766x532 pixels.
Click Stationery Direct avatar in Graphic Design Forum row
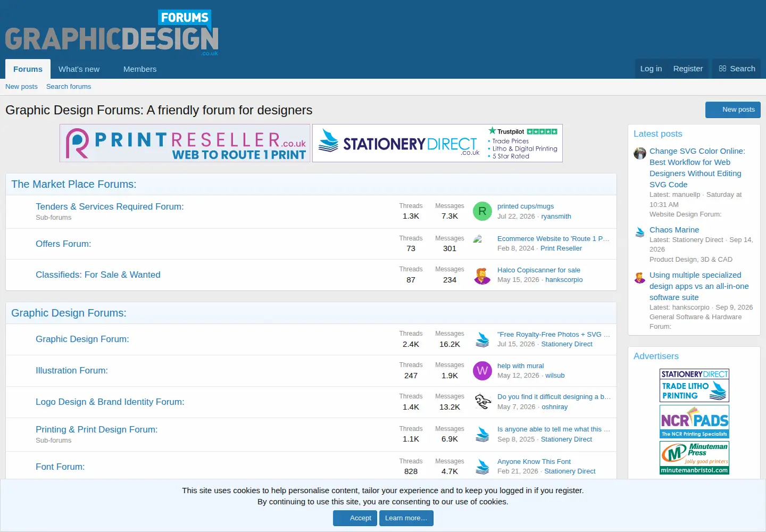point(482,339)
